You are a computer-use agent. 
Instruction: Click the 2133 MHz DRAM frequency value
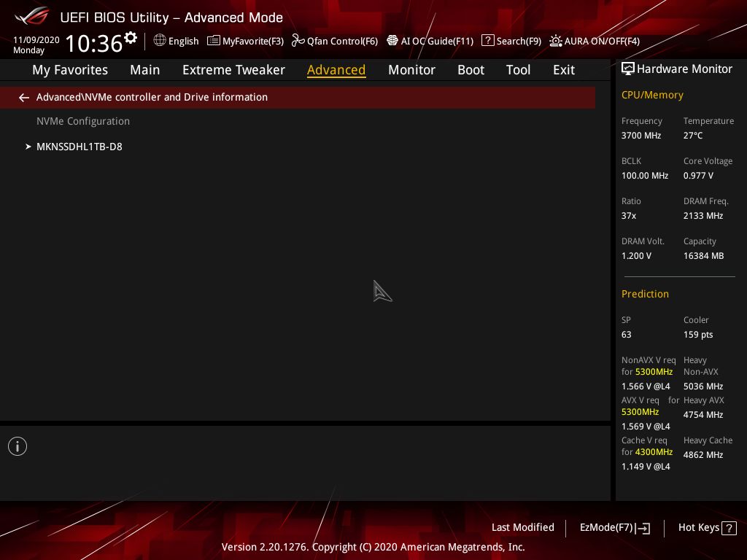point(703,216)
